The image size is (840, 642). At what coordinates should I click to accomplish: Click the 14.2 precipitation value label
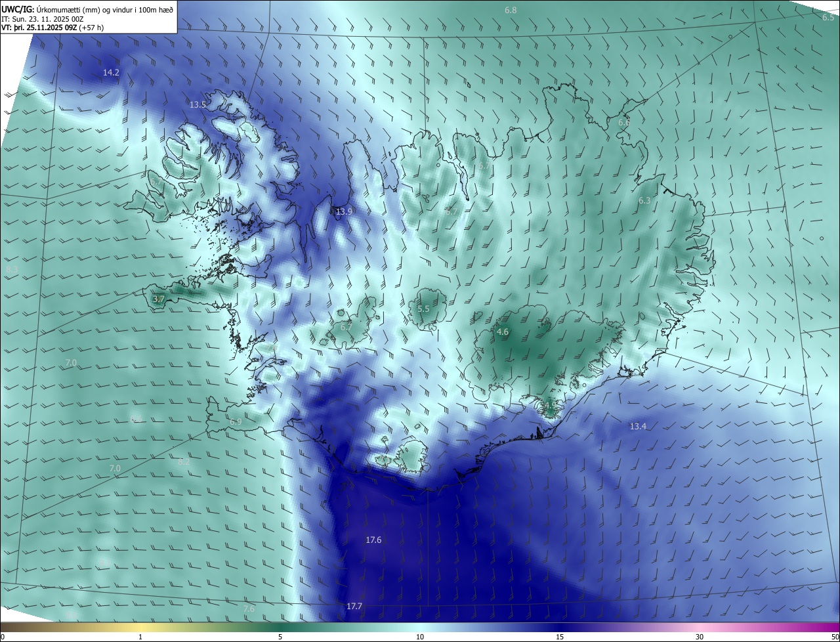pos(111,72)
